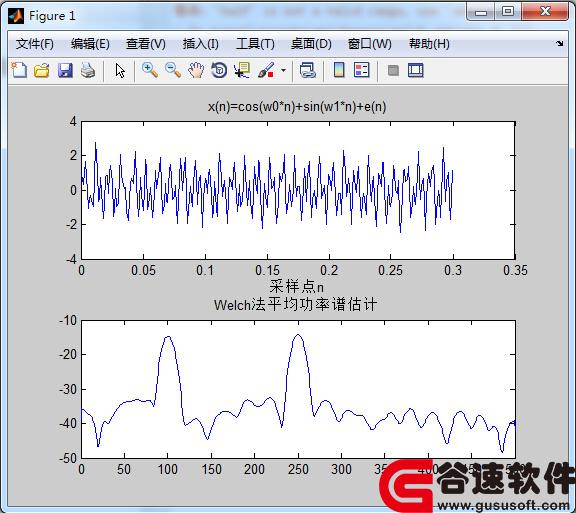Activate the Zoom In magnifier tool

(150, 70)
